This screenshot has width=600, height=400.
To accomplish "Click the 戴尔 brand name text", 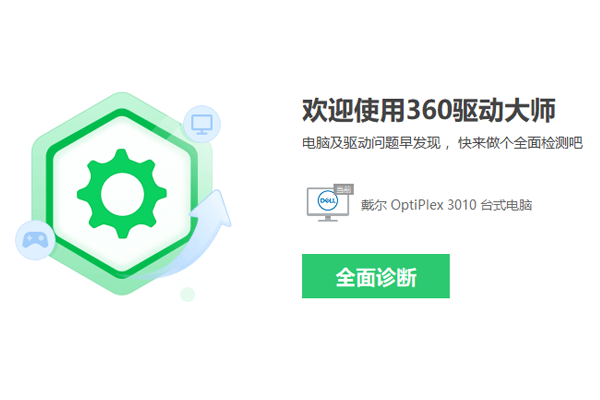I will click(374, 205).
